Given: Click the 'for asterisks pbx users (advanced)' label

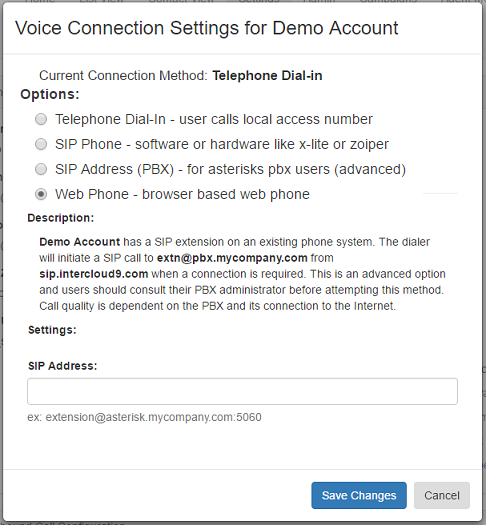Looking at the screenshot, I should [x=296, y=169].
